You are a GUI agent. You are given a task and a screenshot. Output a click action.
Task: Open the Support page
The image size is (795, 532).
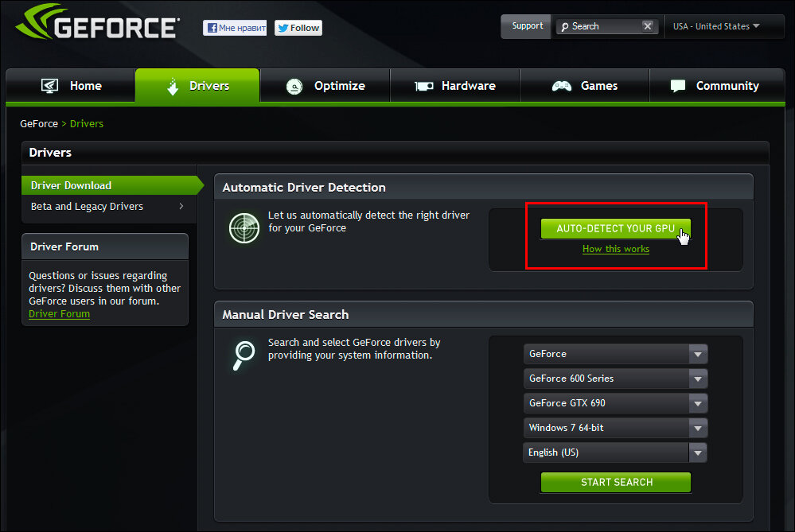pyautogui.click(x=527, y=25)
